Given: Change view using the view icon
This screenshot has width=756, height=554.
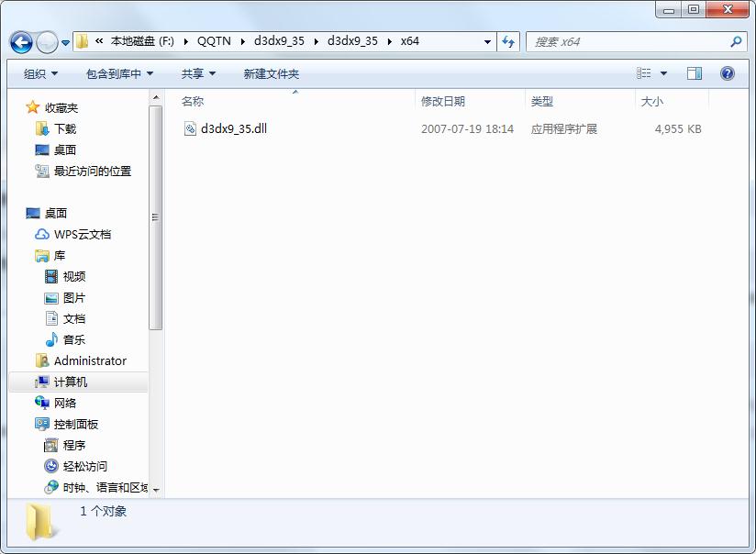Looking at the screenshot, I should pos(644,73).
